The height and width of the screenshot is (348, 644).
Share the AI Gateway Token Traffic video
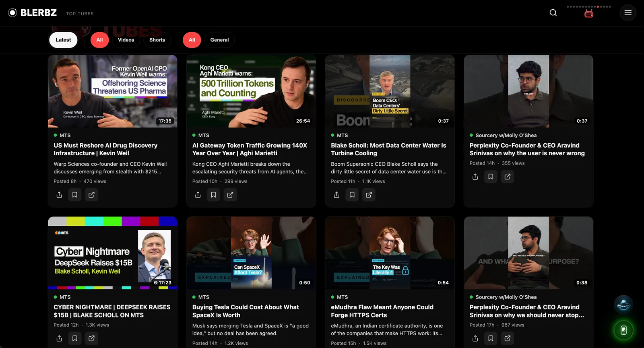[198, 195]
